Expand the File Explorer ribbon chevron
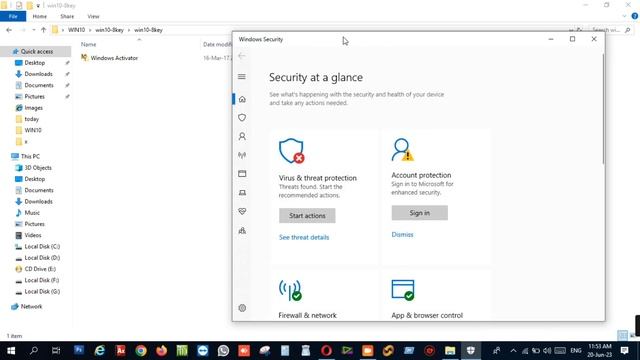 click(624, 16)
